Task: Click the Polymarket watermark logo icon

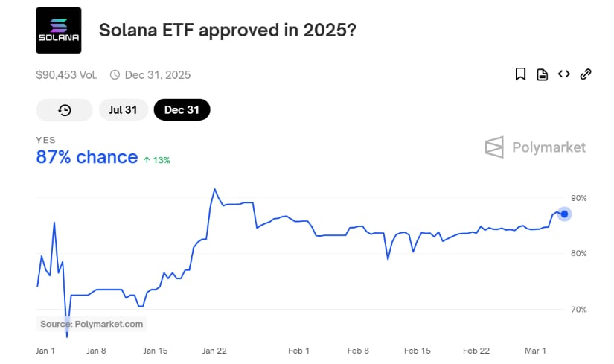Action: tap(494, 147)
